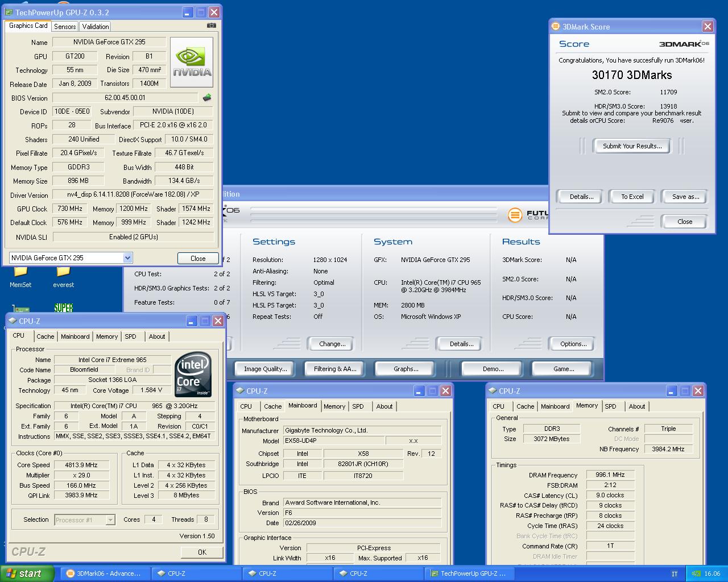This screenshot has width=728, height=582.
Task: Click the Core Speed value 4813.9 MHz
Action: pos(81,465)
